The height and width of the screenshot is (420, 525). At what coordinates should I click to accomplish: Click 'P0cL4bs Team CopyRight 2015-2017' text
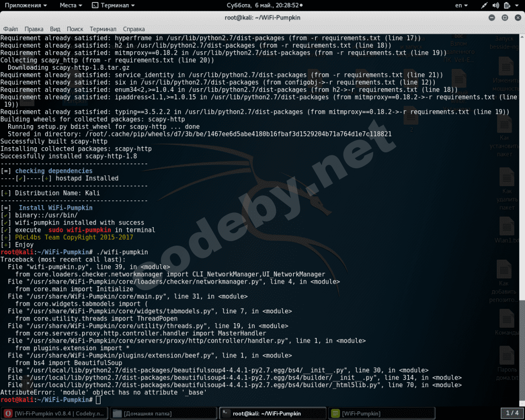point(74,237)
